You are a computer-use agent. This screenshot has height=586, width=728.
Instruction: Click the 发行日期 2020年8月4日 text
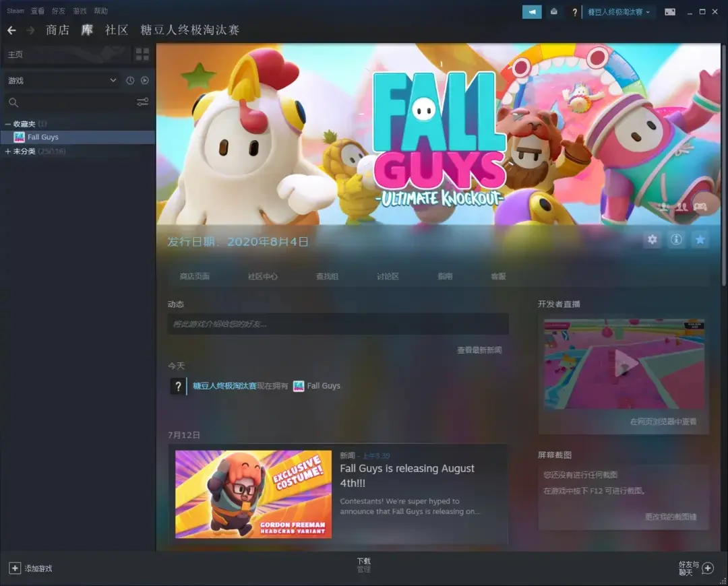[238, 242]
